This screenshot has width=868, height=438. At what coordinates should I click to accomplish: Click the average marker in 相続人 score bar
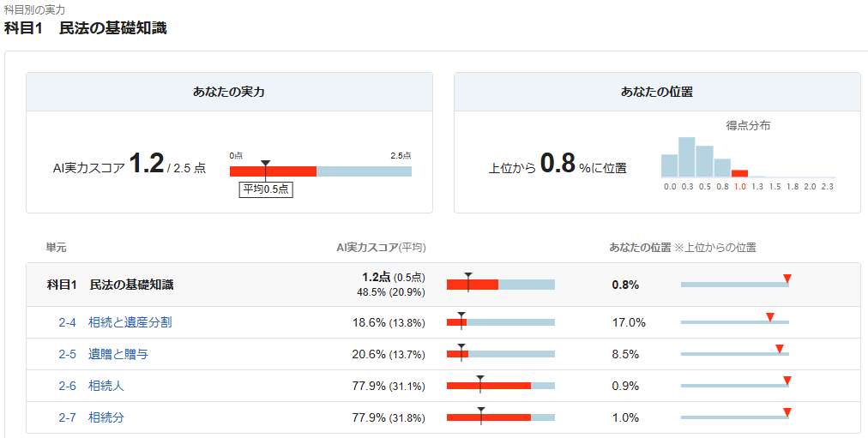[480, 378]
